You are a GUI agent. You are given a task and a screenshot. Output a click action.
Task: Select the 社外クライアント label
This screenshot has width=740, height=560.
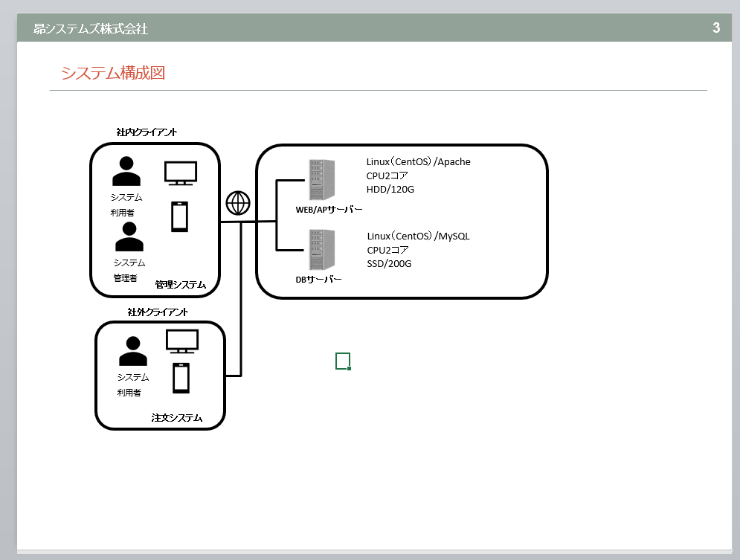(x=158, y=312)
